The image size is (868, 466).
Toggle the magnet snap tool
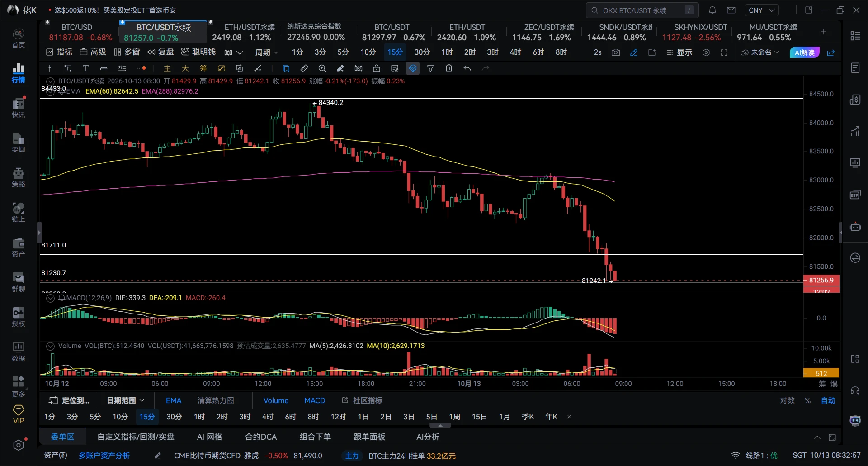click(412, 68)
